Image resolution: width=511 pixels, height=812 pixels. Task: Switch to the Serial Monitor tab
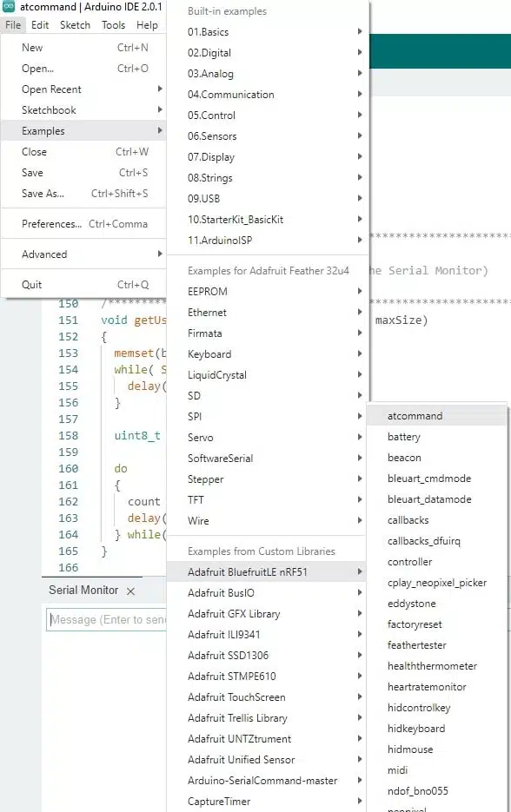click(x=83, y=591)
